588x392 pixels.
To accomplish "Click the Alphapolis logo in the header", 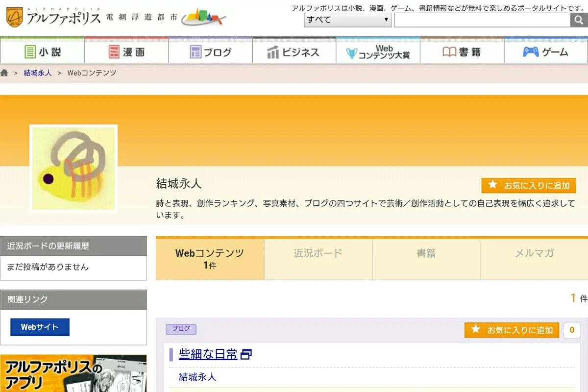I will (x=53, y=17).
